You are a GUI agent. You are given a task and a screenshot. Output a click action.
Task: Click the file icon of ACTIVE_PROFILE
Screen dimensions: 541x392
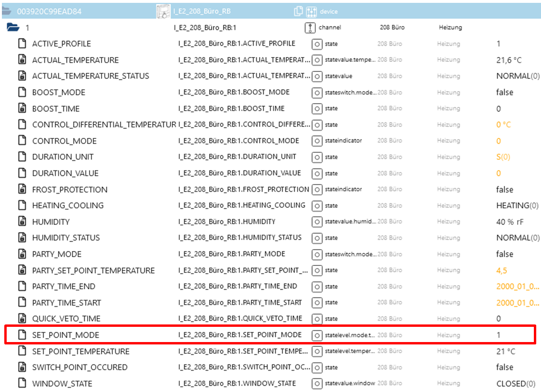click(22, 43)
